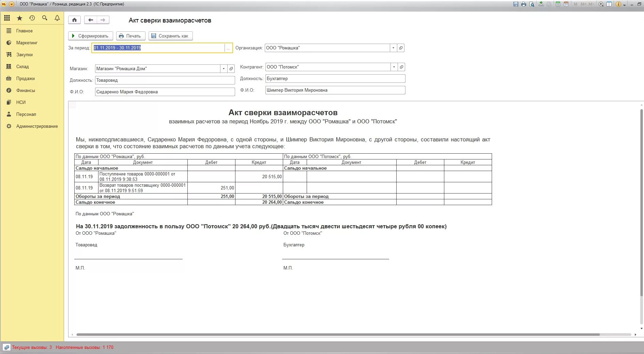Viewport: 644px width, 354px height.
Task: Click Сформировать button
Action: [91, 36]
